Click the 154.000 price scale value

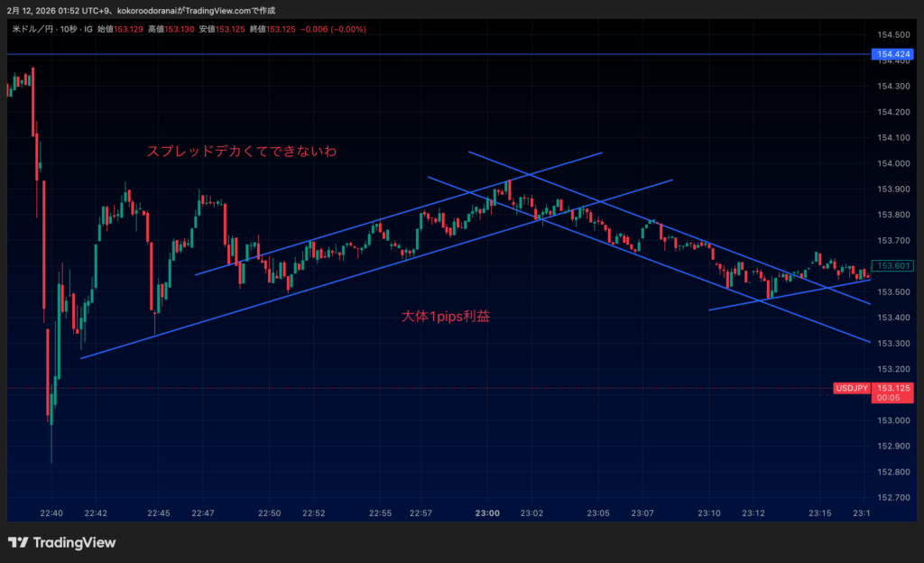tap(892, 163)
